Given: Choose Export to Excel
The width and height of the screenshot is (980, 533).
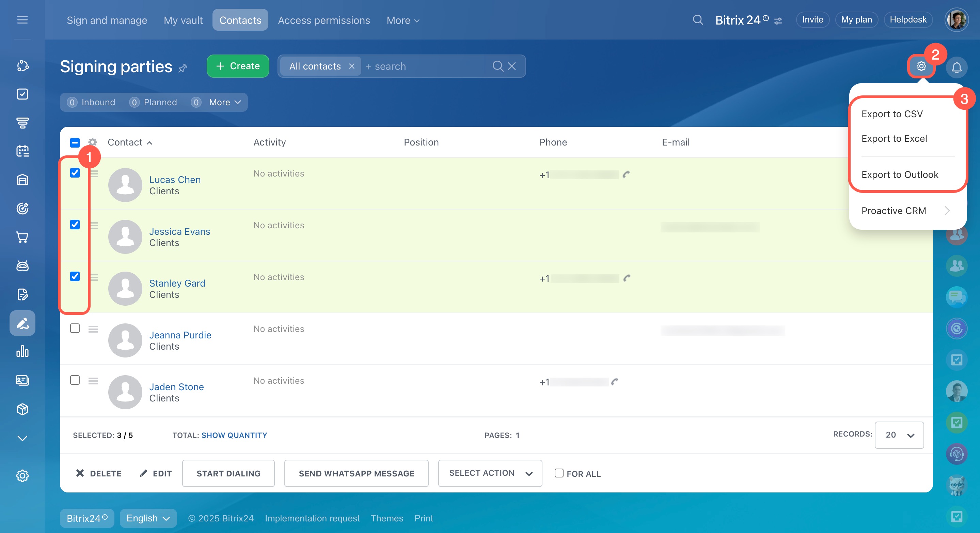Looking at the screenshot, I should (894, 139).
